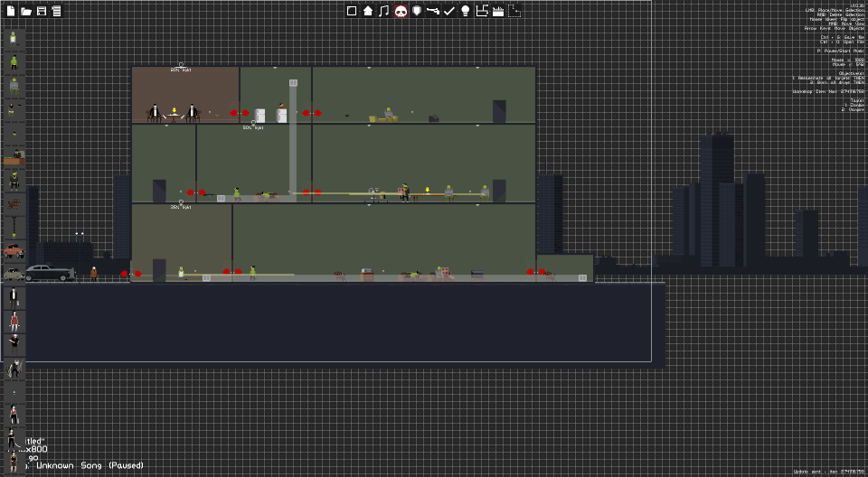Select the building's left entrance door arrows
This screenshot has width=868, height=477.
[x=131, y=274]
